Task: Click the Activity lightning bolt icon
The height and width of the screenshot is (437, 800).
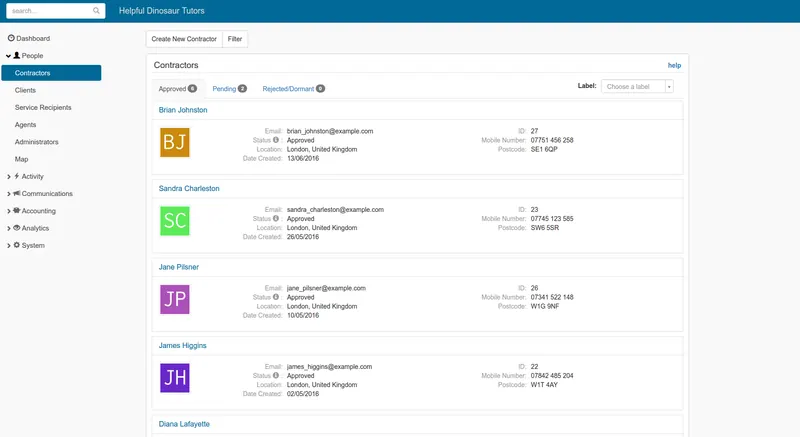Action: [x=17, y=176]
